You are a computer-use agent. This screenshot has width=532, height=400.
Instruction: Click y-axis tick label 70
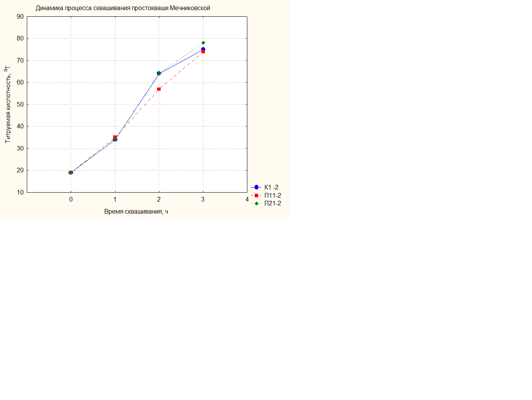[20, 61]
